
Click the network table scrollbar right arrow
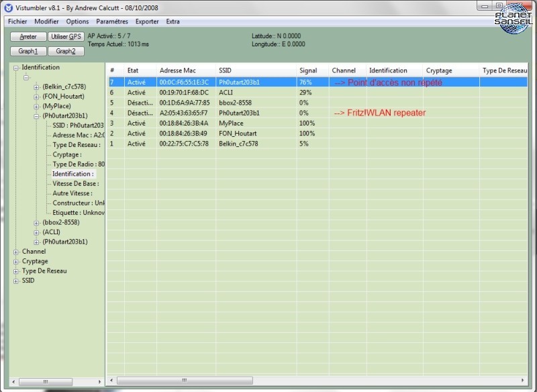[523, 381]
